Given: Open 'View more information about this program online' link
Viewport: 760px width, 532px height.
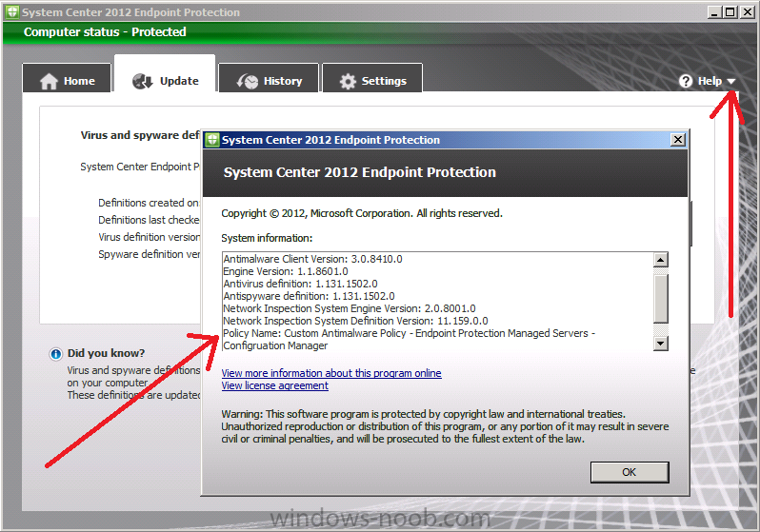Looking at the screenshot, I should tap(331, 373).
